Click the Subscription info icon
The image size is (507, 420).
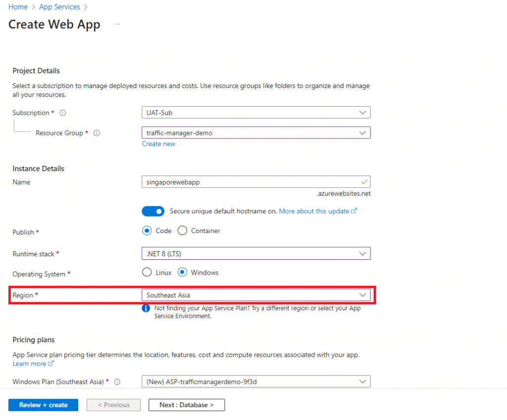click(63, 113)
